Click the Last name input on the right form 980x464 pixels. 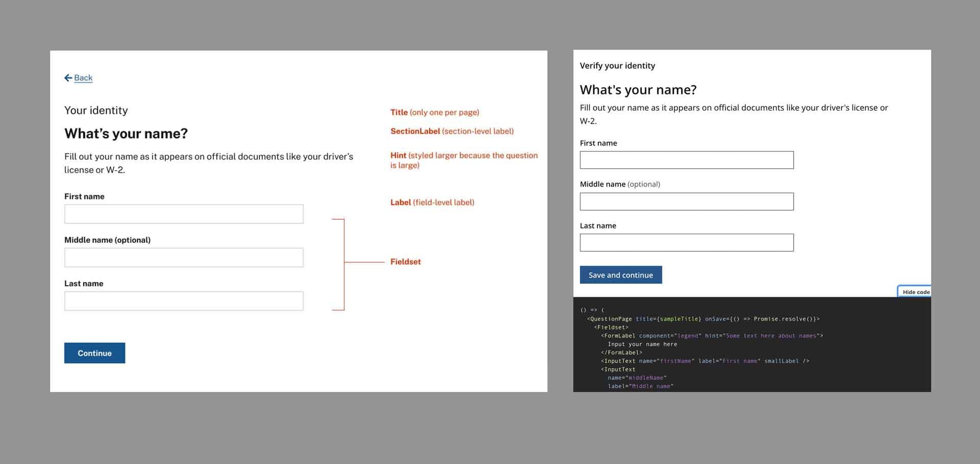pos(687,242)
